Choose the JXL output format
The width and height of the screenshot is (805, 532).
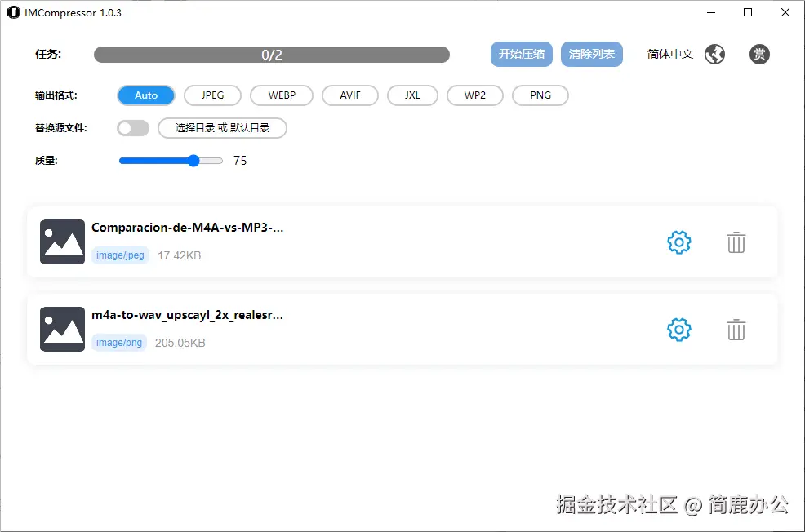412,95
